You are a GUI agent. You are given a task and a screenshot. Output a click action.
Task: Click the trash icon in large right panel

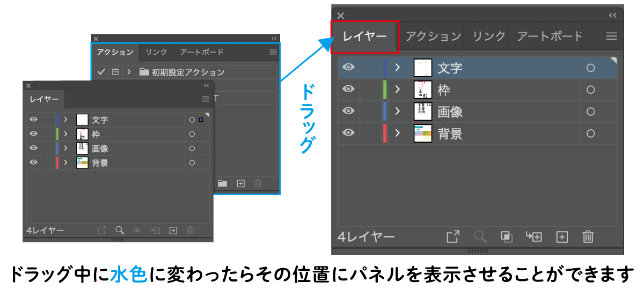coord(588,236)
